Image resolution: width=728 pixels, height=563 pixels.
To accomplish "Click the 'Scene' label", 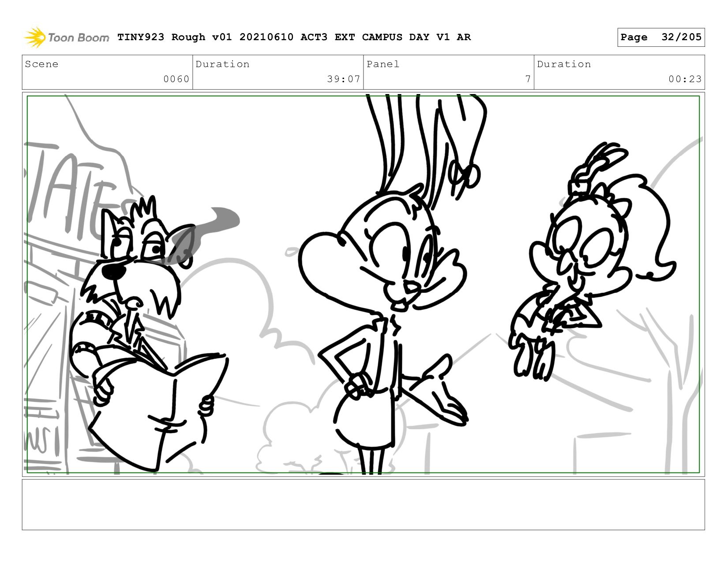I will (41, 64).
